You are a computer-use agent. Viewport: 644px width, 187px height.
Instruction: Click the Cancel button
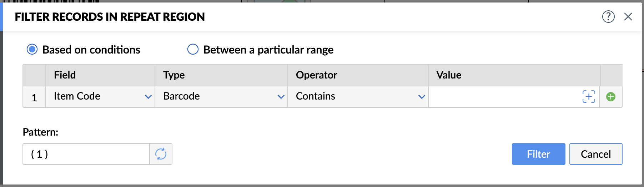(595, 154)
